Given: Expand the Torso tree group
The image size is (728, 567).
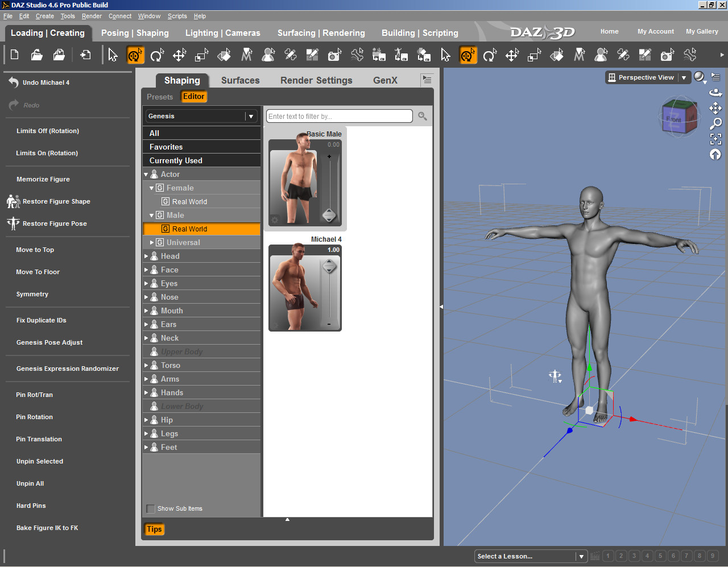Looking at the screenshot, I should click(146, 365).
